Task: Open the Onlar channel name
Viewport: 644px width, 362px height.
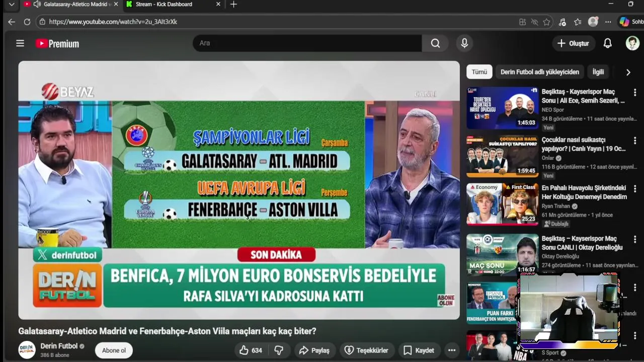Action: 548,158
